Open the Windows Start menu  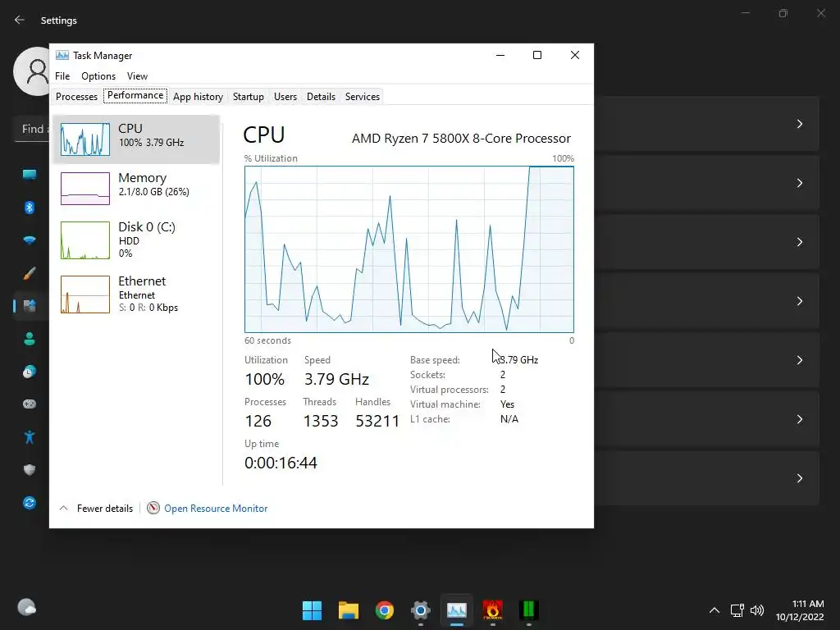[x=313, y=610]
